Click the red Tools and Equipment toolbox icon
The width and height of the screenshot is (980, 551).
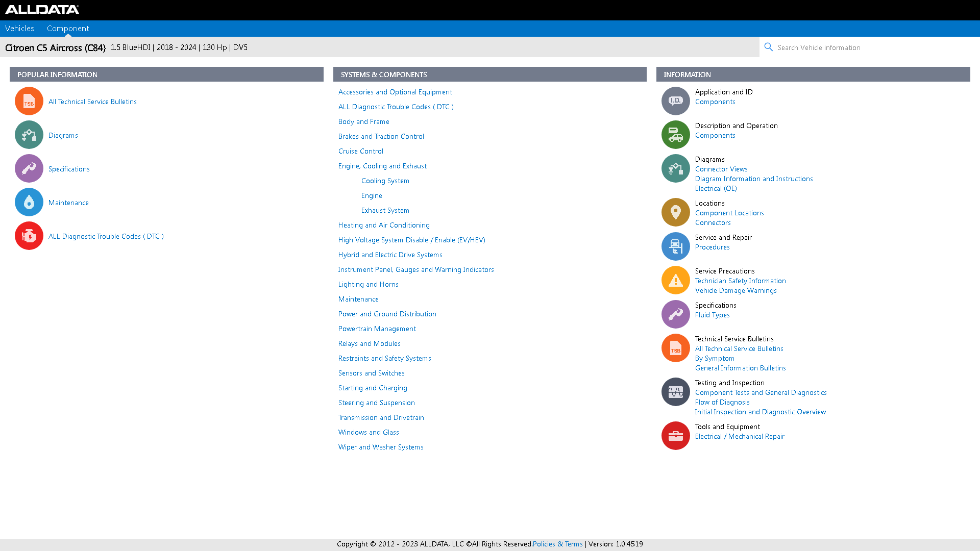pos(675,436)
